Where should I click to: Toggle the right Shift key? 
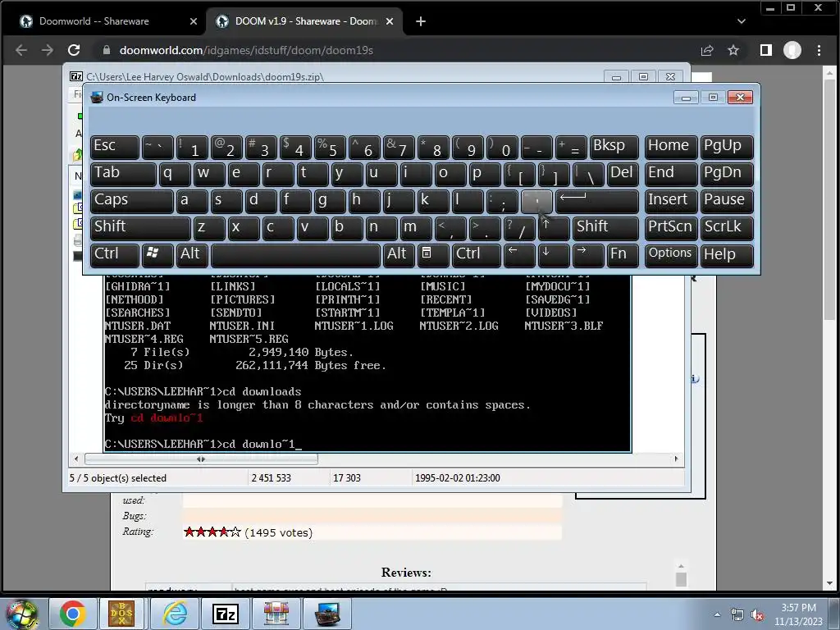pos(605,228)
